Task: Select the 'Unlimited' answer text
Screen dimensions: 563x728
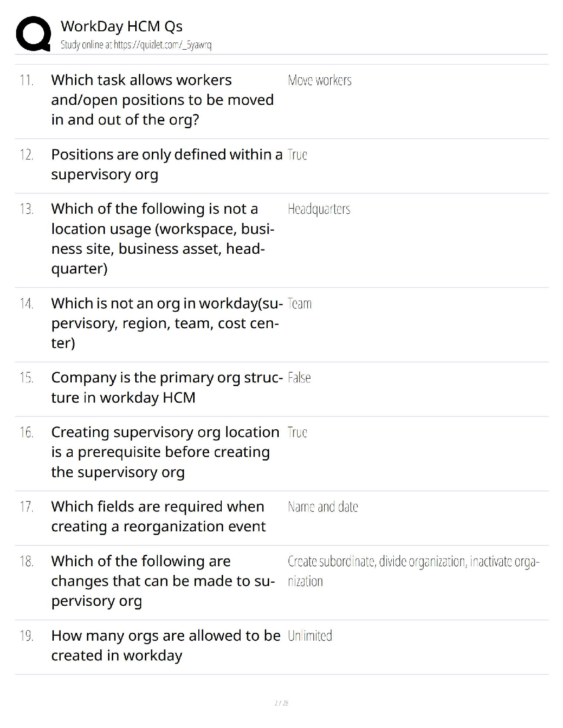Action: (310, 636)
